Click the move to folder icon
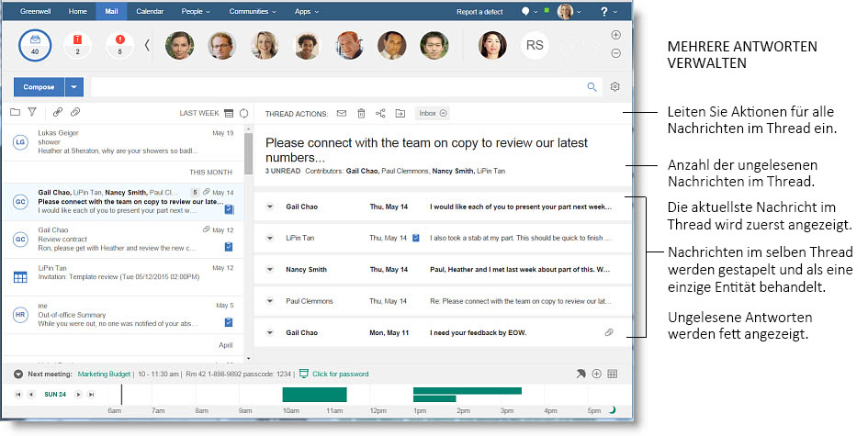The image size is (868, 436). (x=400, y=114)
